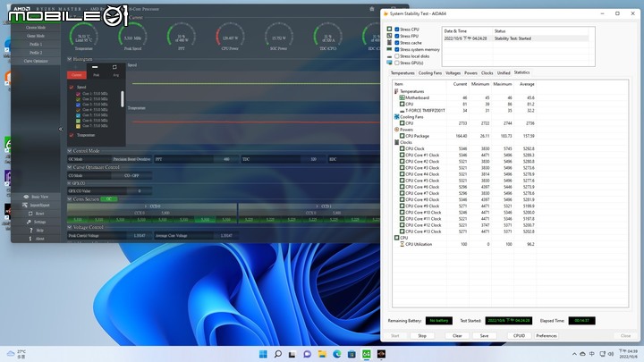This screenshot has height=362, width=644.
Task: Switch to Voltages tab
Action: (453, 72)
